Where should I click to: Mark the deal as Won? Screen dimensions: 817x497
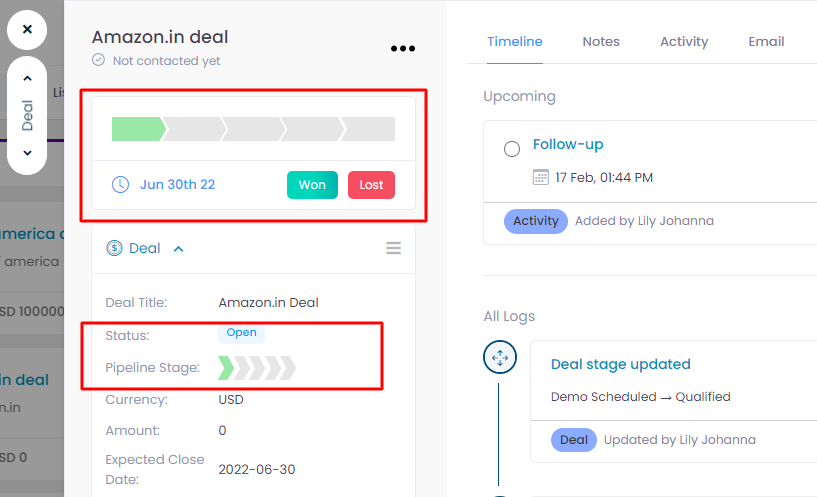point(312,185)
